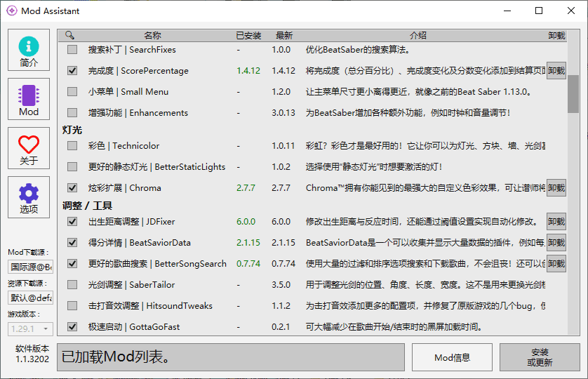
Task: Select the 彩色 | Technicolor row name
Action: coord(123,145)
